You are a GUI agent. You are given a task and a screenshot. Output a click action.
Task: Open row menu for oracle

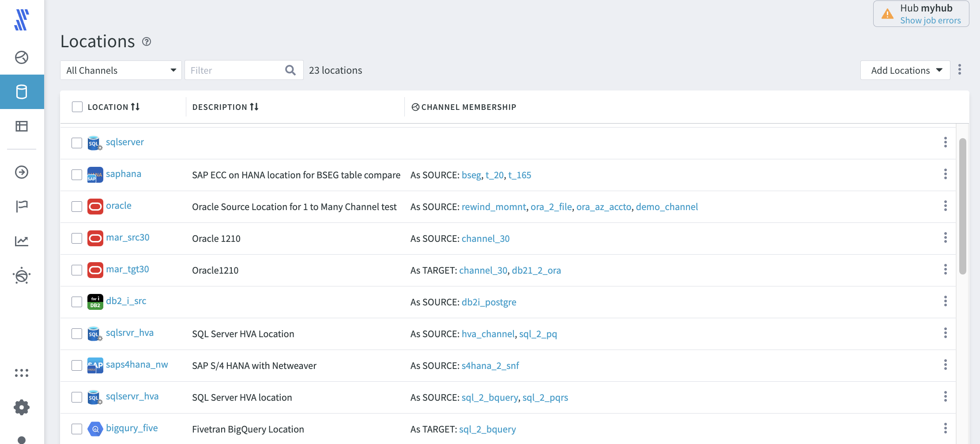(946, 206)
